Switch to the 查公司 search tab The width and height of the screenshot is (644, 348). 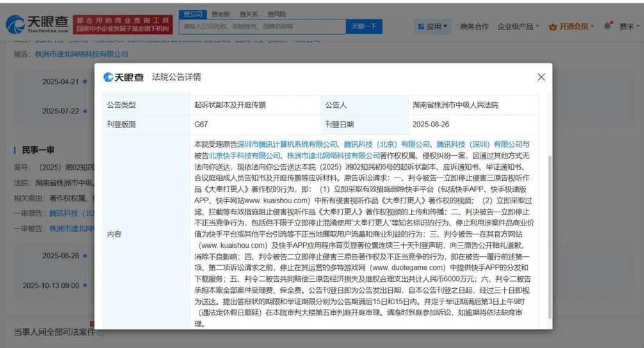[192, 13]
